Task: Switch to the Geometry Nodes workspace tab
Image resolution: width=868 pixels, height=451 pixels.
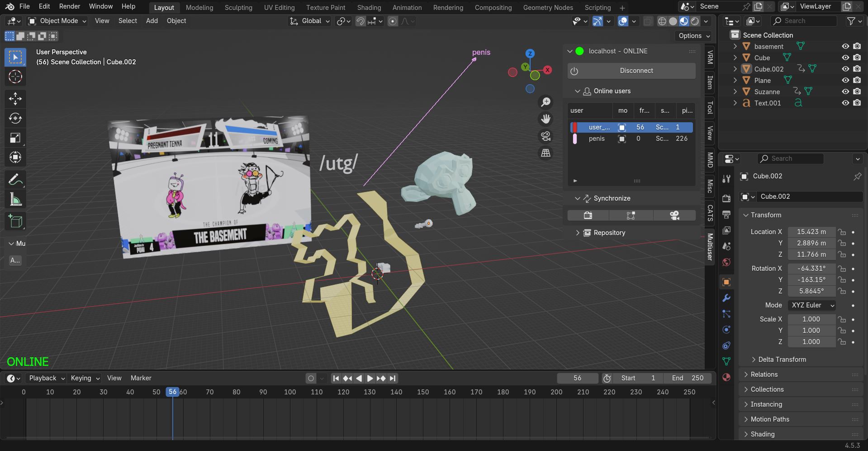Action: 548,7
